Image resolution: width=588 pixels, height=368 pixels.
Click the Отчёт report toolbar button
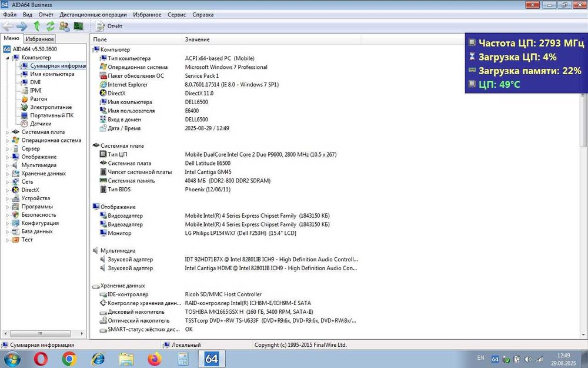[109, 26]
